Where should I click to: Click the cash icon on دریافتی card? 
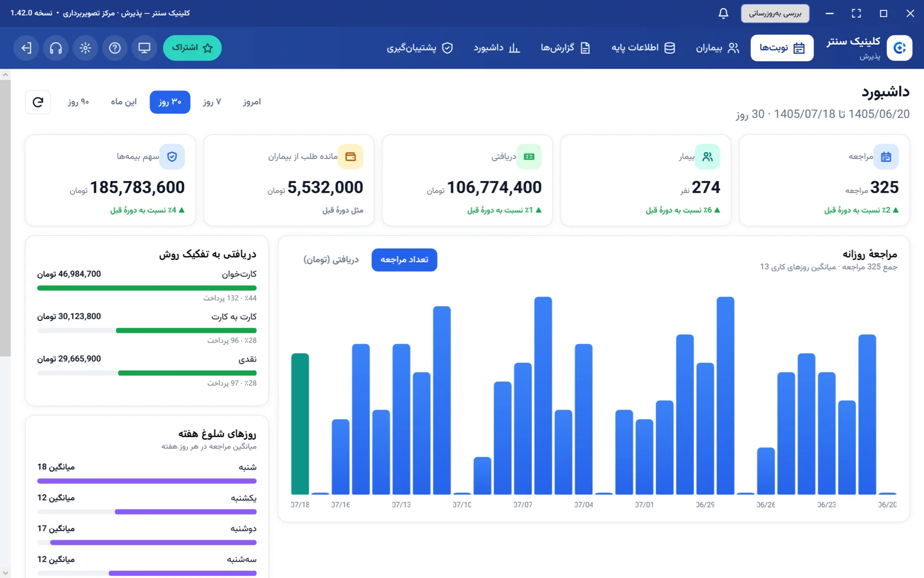pos(529,157)
